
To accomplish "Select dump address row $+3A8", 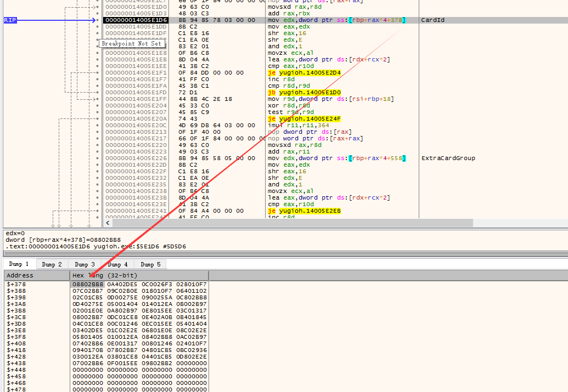I will 16,304.
